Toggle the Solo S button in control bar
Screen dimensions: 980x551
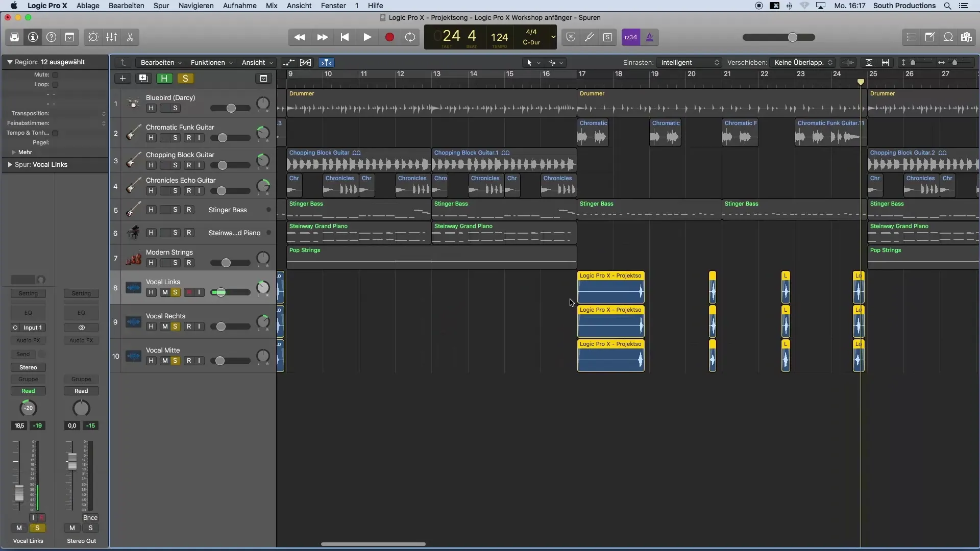point(607,37)
